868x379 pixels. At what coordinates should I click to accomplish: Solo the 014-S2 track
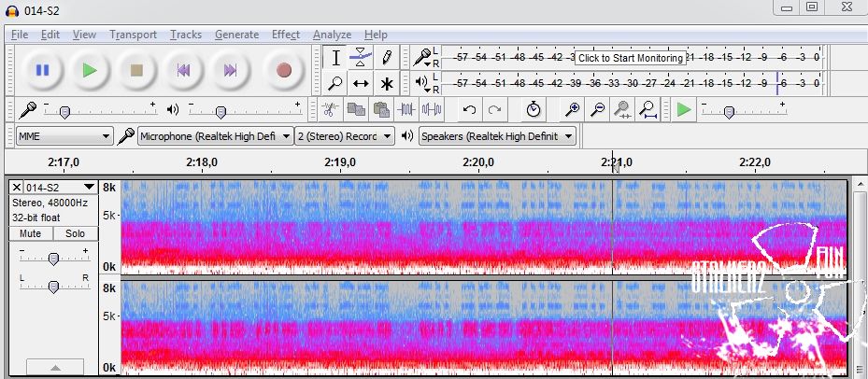coord(75,233)
